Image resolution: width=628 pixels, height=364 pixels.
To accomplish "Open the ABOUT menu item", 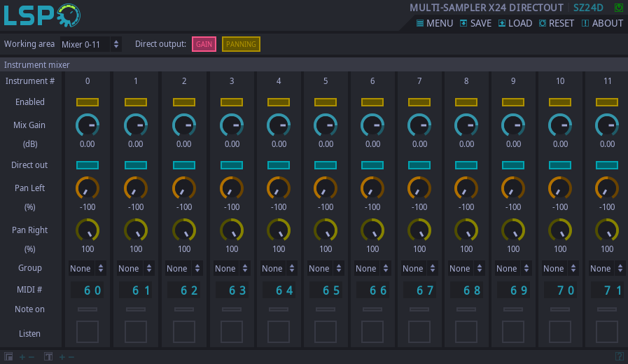I will pyautogui.click(x=602, y=23).
